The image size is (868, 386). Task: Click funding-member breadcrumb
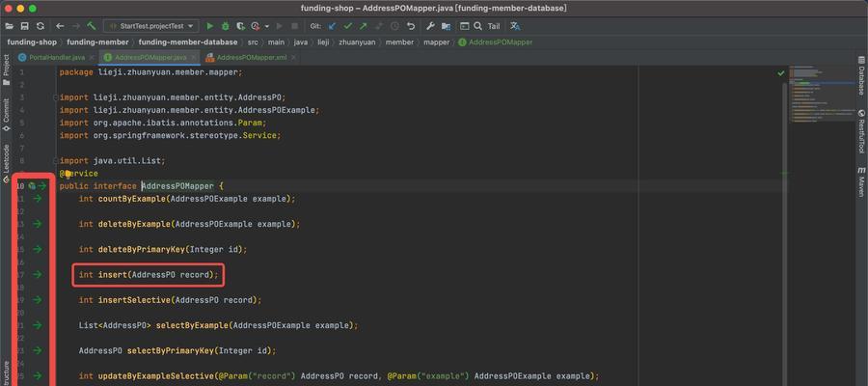(98, 42)
